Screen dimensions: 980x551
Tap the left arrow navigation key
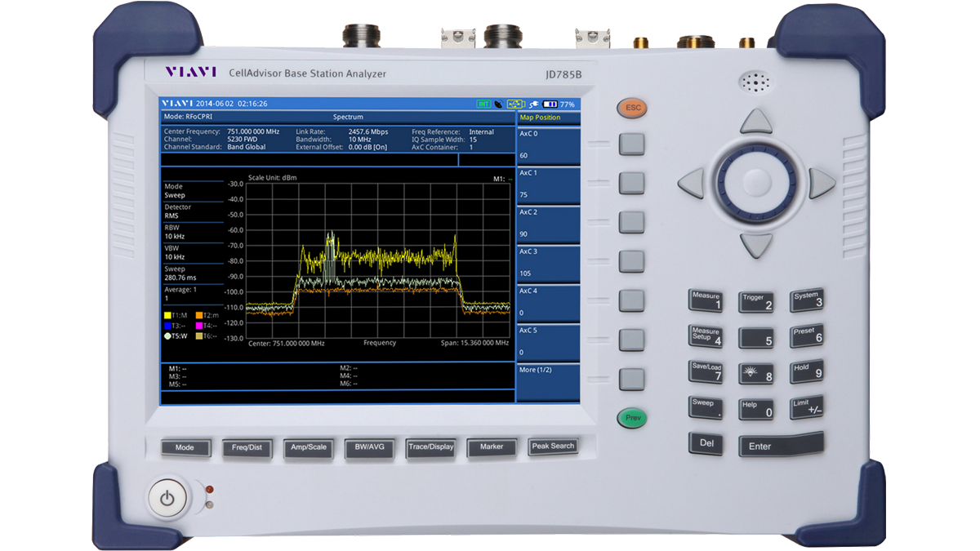click(691, 184)
